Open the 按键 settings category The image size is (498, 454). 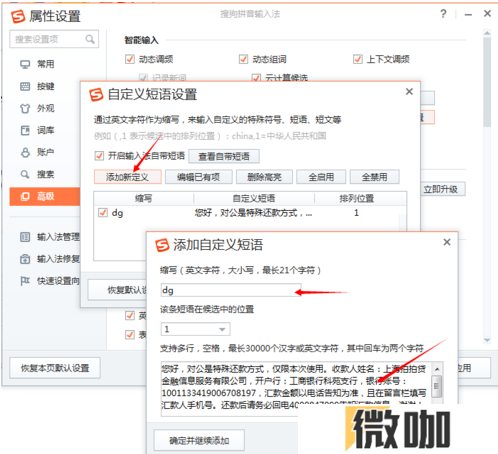click(x=45, y=86)
